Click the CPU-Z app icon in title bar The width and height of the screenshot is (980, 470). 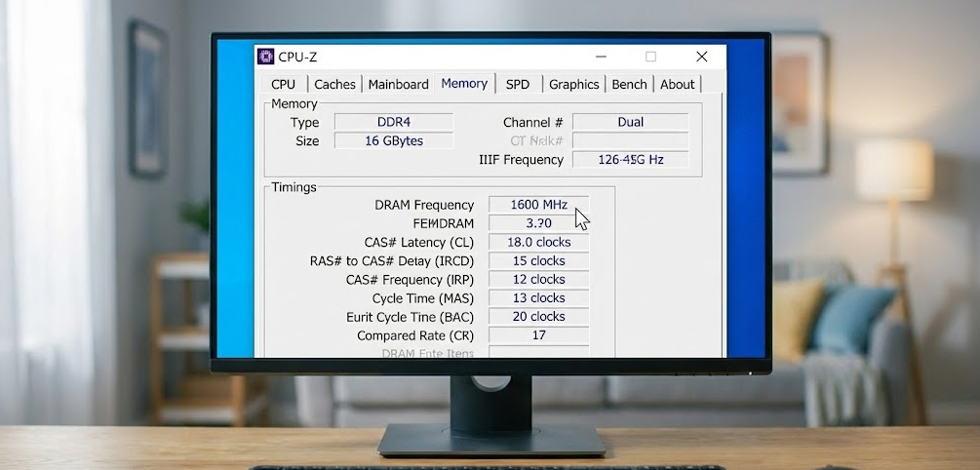(x=265, y=57)
